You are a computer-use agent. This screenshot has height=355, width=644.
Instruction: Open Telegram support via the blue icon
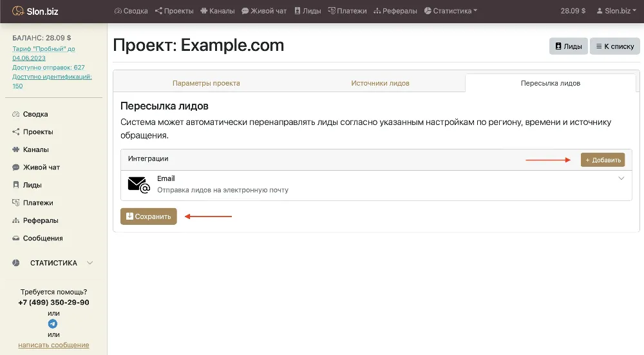click(x=53, y=324)
